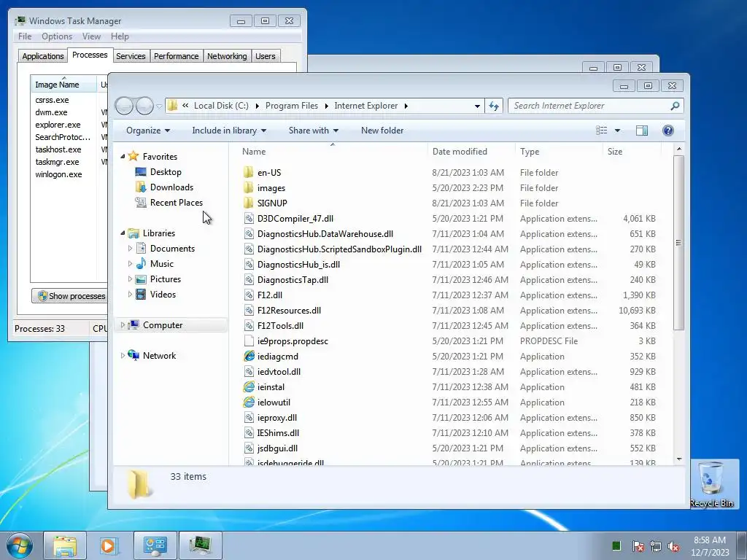
Task: Click the file list vertical scrollbar thumb
Action: coord(679,243)
